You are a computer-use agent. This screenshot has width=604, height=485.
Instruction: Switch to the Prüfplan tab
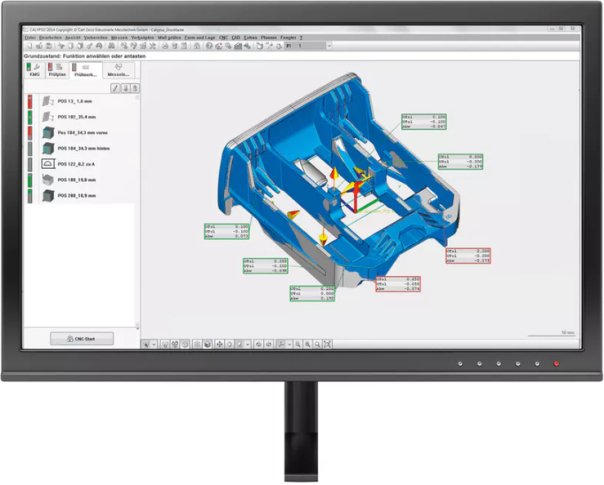(58, 72)
